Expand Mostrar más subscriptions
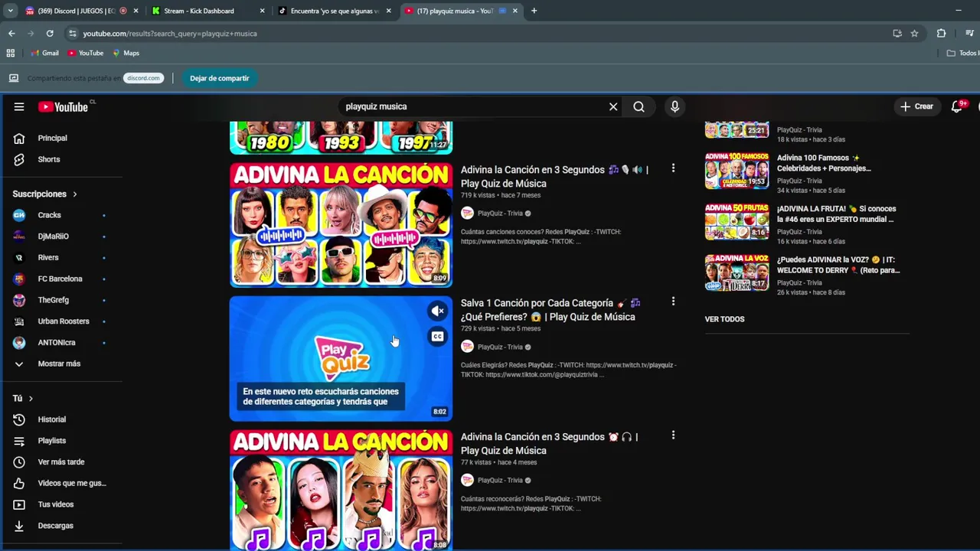Screen dimensions: 980x551 (59, 364)
